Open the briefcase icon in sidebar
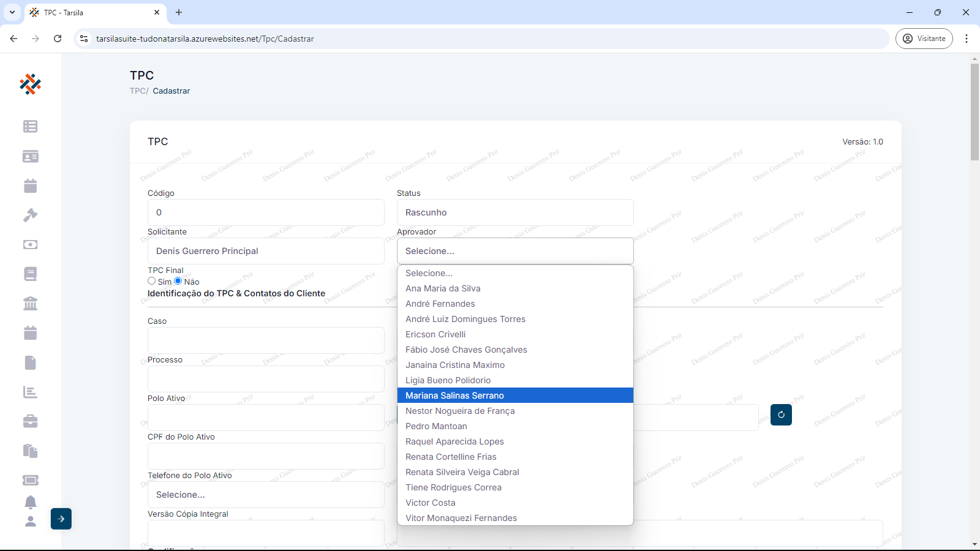The image size is (980, 551). (x=30, y=421)
